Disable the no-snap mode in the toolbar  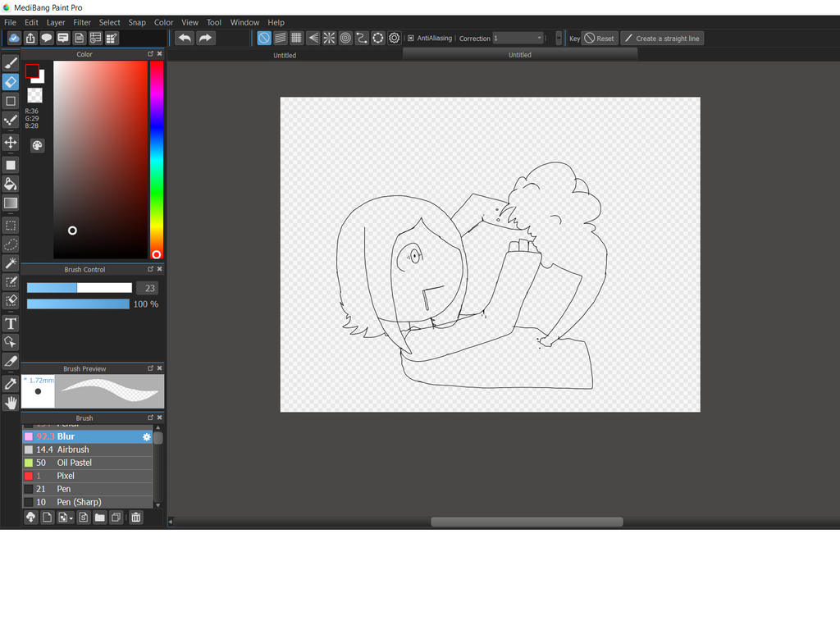264,38
